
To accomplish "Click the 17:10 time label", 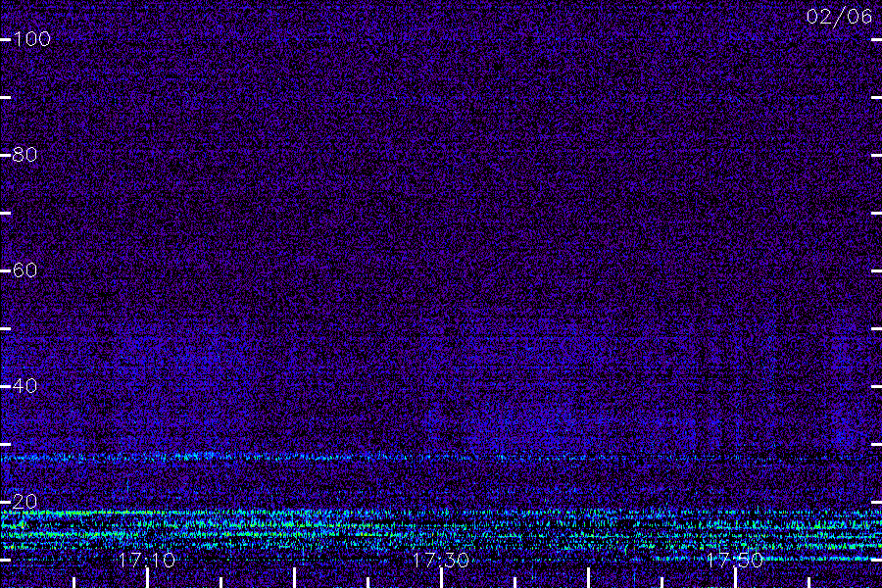I will tap(147, 560).
